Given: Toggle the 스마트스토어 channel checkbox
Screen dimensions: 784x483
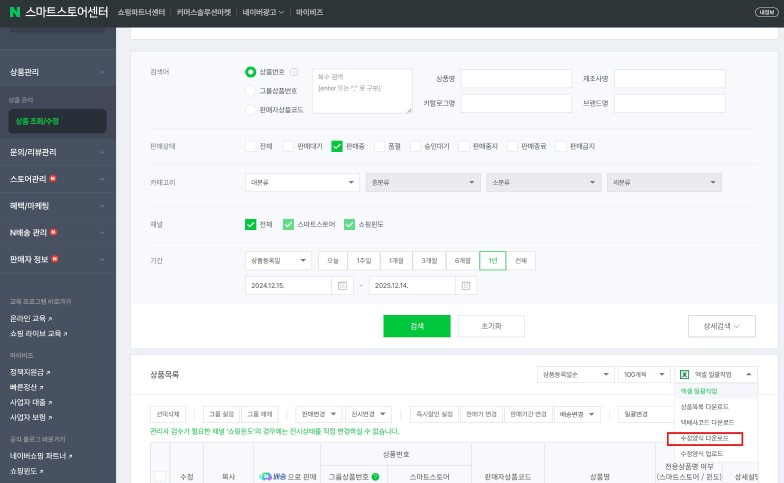Looking at the screenshot, I should coord(289,224).
